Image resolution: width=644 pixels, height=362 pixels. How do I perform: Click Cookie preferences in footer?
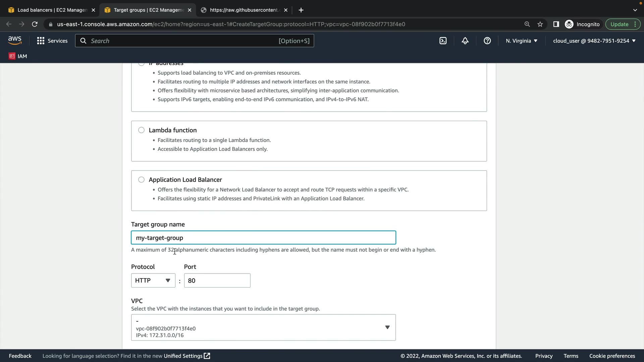(612, 356)
